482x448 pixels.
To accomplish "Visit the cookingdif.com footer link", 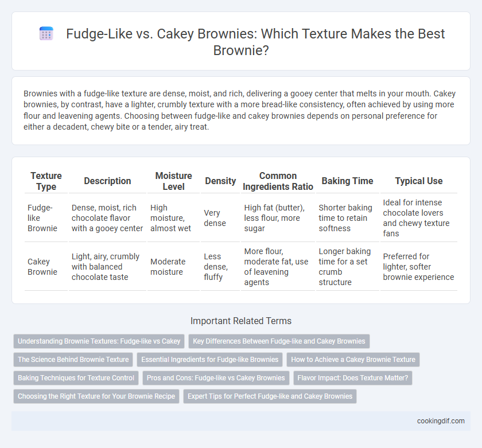I will [441, 421].
